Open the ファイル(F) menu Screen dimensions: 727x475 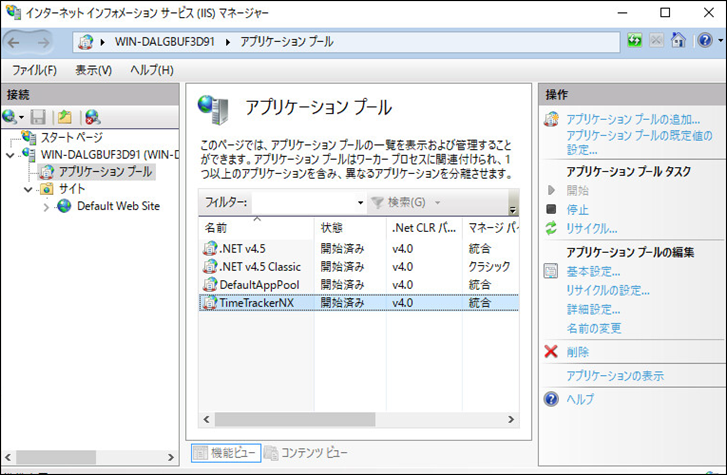point(34,70)
